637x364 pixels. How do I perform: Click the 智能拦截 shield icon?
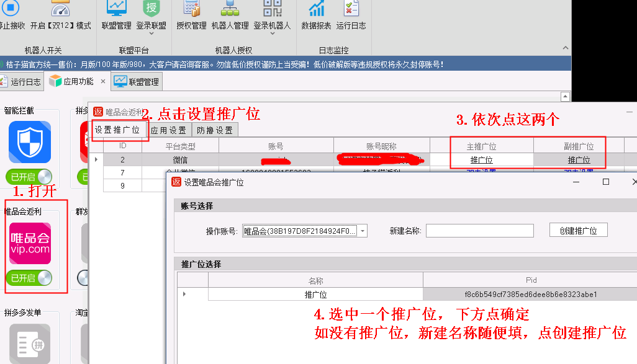click(30, 142)
